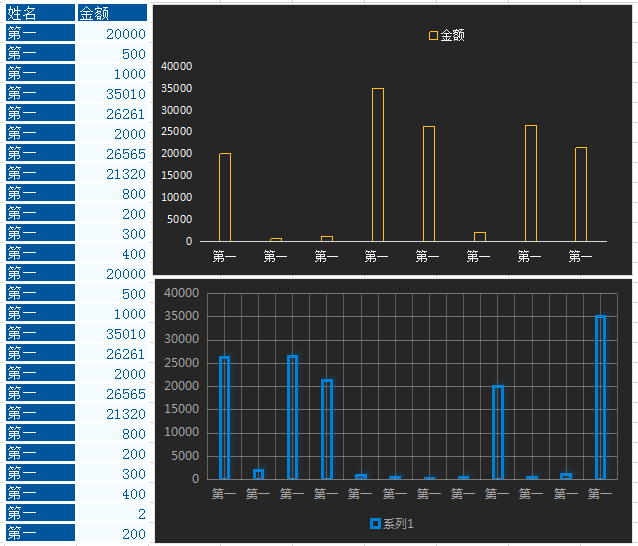Select the tallest blue bar in the lower chart
The height and width of the screenshot is (546, 638).
coord(601,397)
